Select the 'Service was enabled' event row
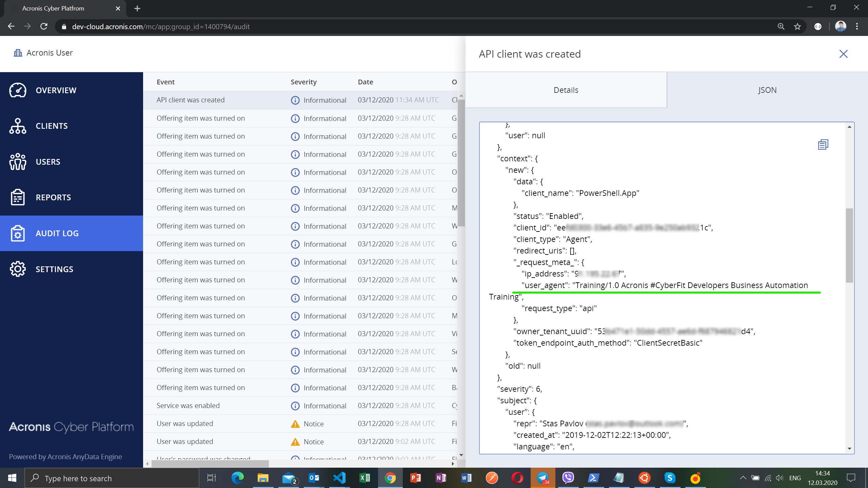This screenshot has width=868, height=488. [x=188, y=406]
